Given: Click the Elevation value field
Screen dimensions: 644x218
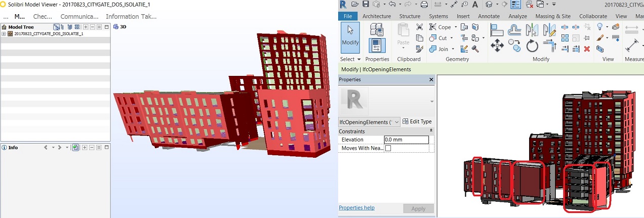Looking at the screenshot, I should tap(406, 140).
